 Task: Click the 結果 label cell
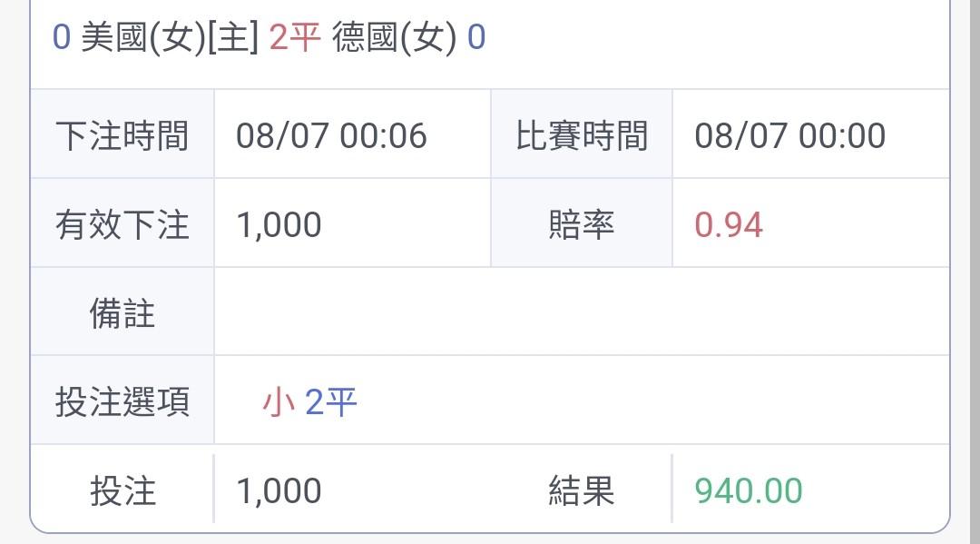tap(582, 491)
